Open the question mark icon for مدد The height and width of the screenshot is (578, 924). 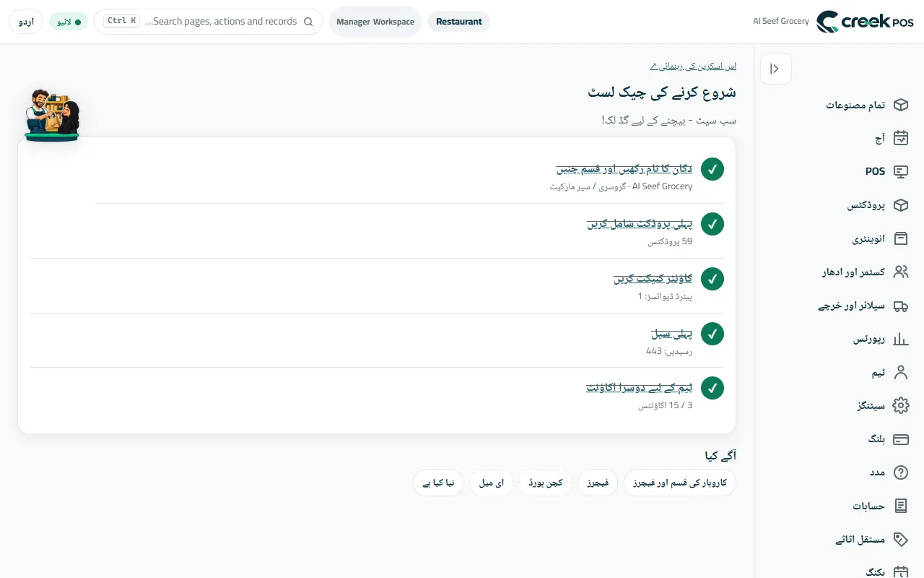point(900,473)
